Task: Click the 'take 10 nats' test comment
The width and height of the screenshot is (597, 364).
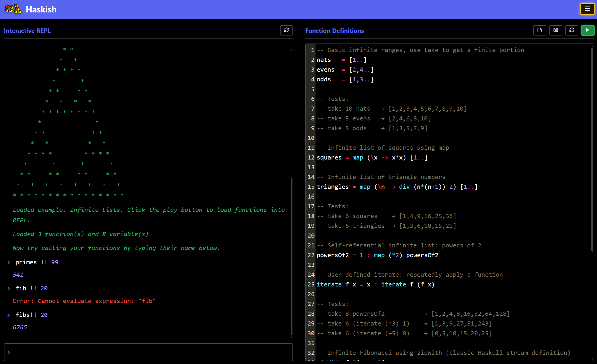Action: click(392, 109)
